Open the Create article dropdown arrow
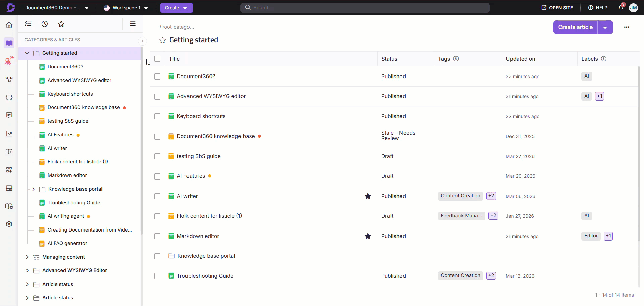The height and width of the screenshot is (306, 644). point(605,27)
